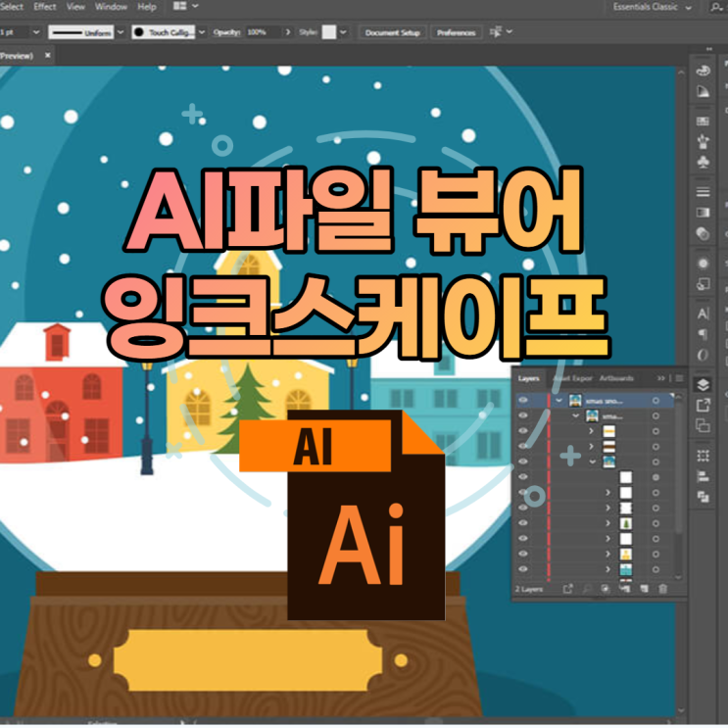Open the View menu

(75, 7)
